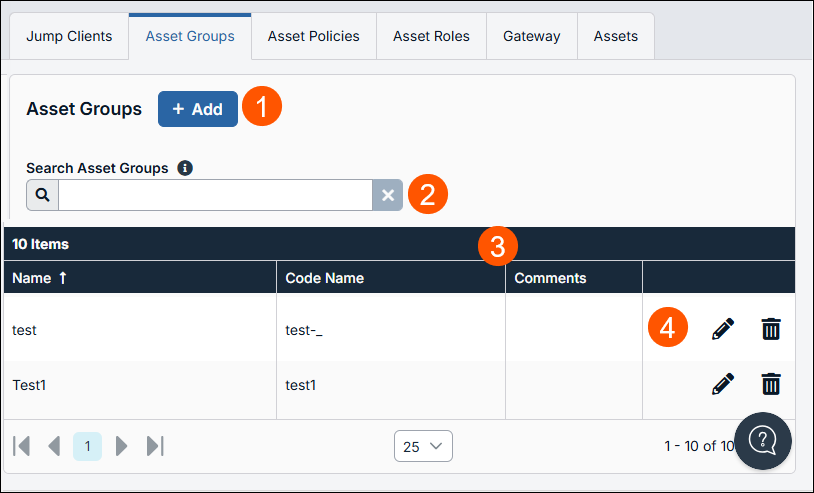Click the Add asset group button
The width and height of the screenshot is (814, 493).
(x=198, y=109)
